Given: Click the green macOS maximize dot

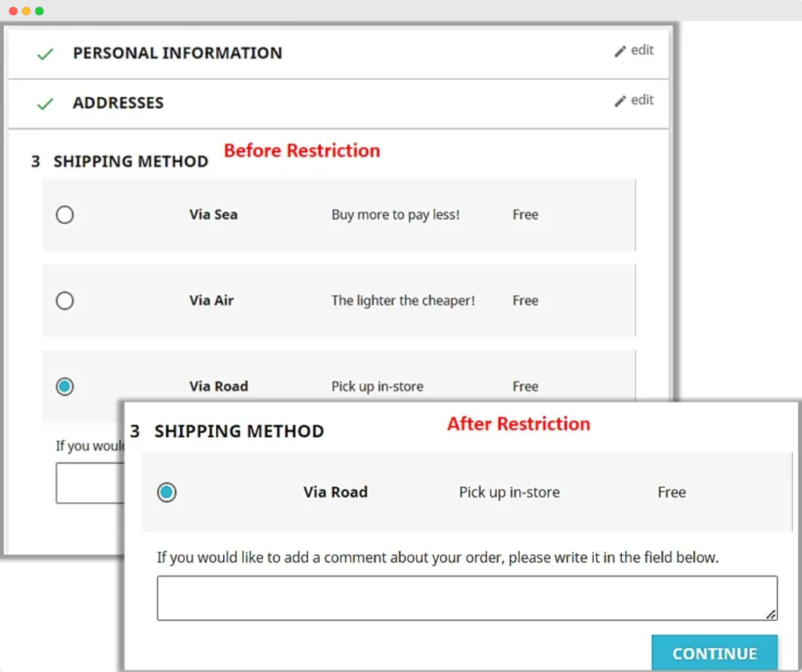Looking at the screenshot, I should point(39,11).
